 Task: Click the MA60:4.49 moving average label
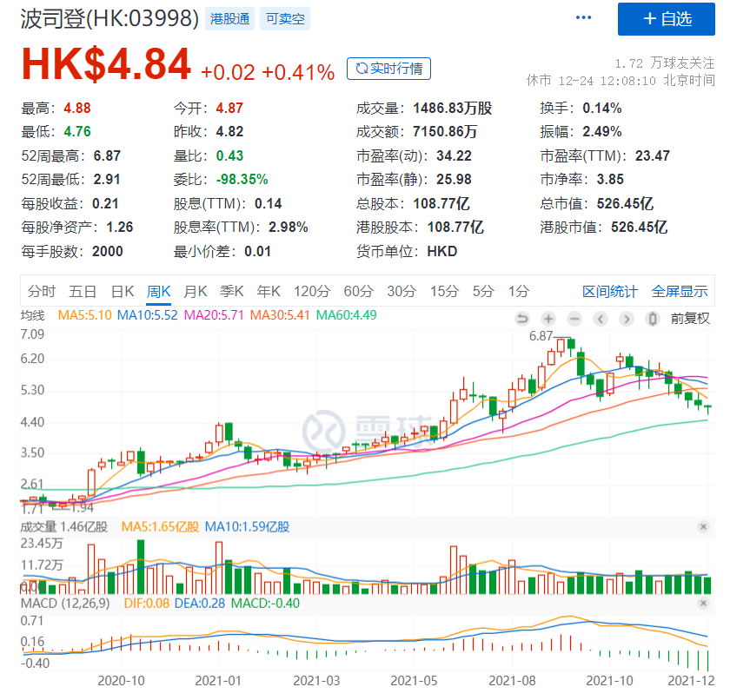[346, 315]
